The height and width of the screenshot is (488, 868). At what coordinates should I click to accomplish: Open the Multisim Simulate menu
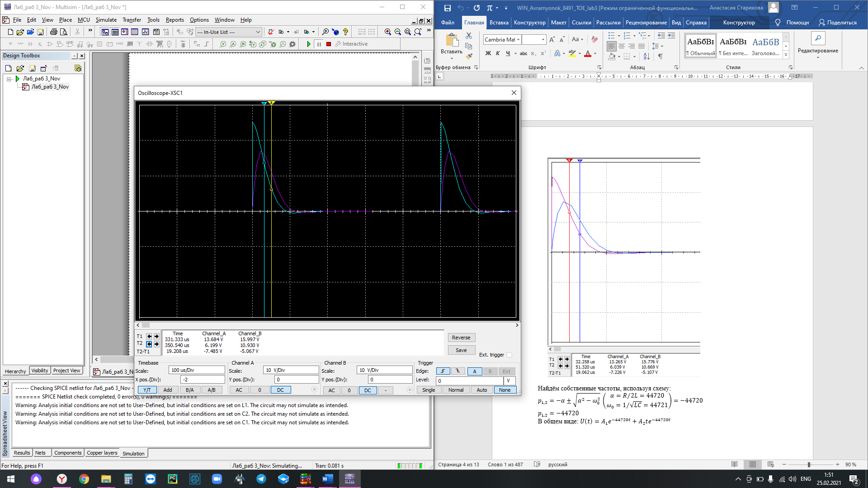click(106, 20)
